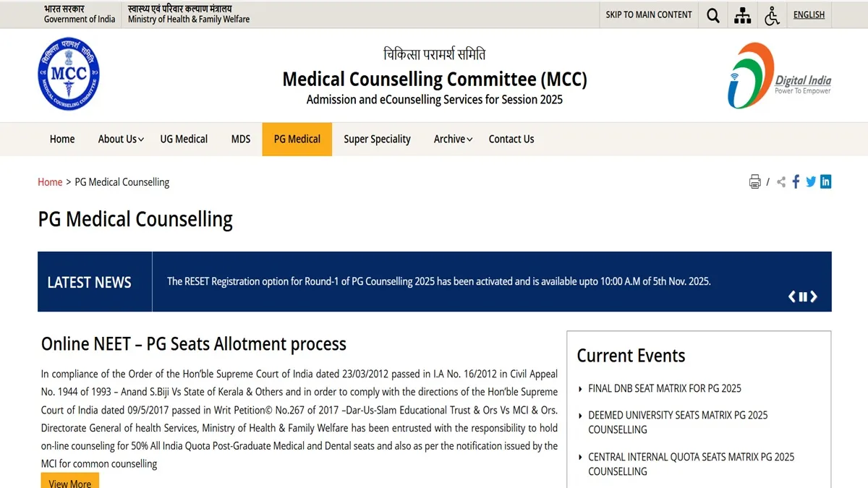Share page on Facebook
Image resolution: width=868 pixels, height=488 pixels.
pos(796,181)
